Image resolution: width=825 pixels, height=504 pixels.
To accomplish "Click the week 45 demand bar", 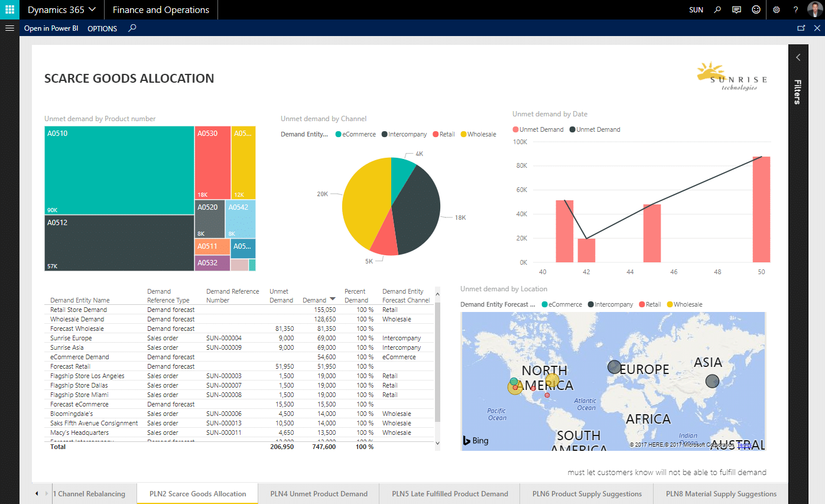I will 652,233.
